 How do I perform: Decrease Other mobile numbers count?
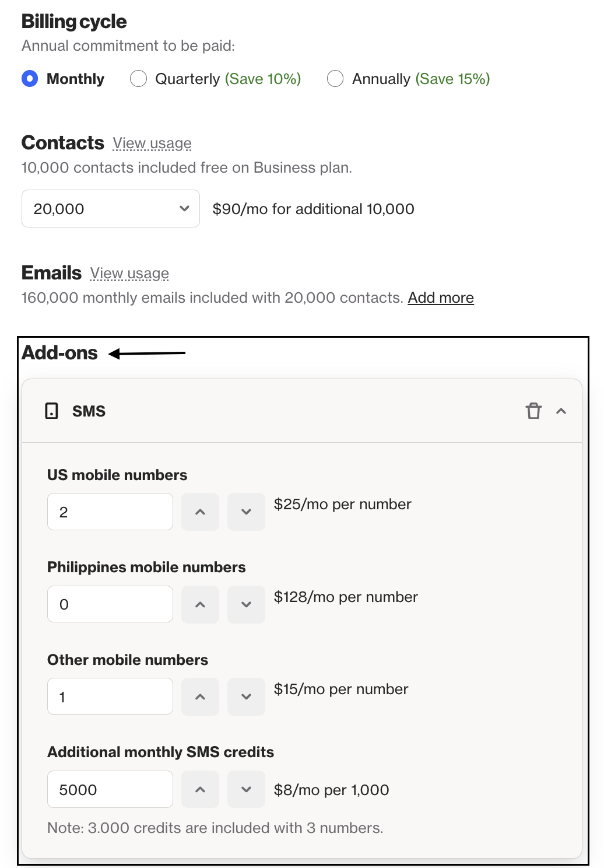click(246, 696)
